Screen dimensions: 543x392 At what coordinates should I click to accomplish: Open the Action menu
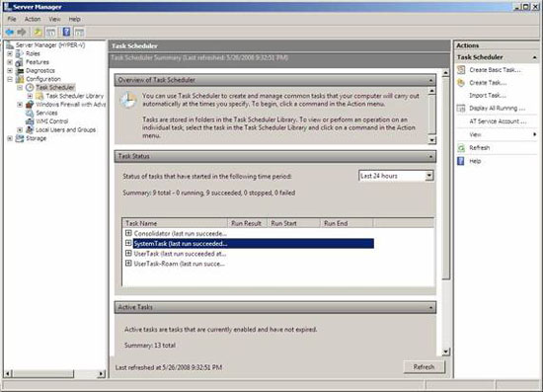33,19
